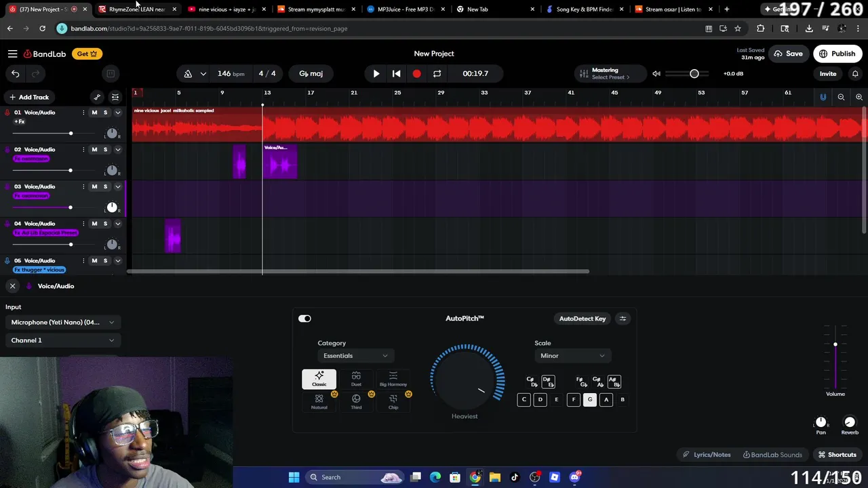Change the G♭ maj project key

click(311, 73)
